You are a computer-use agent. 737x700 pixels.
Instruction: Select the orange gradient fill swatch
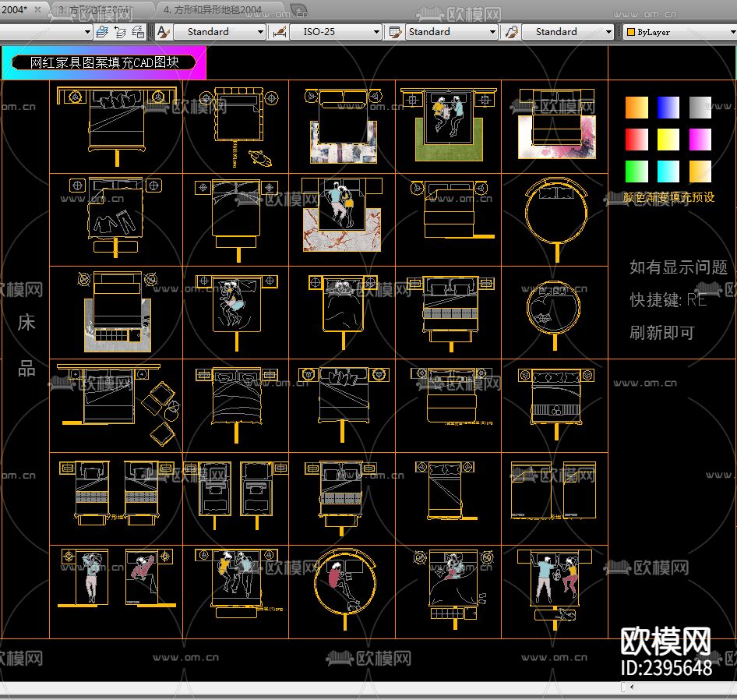coord(636,108)
